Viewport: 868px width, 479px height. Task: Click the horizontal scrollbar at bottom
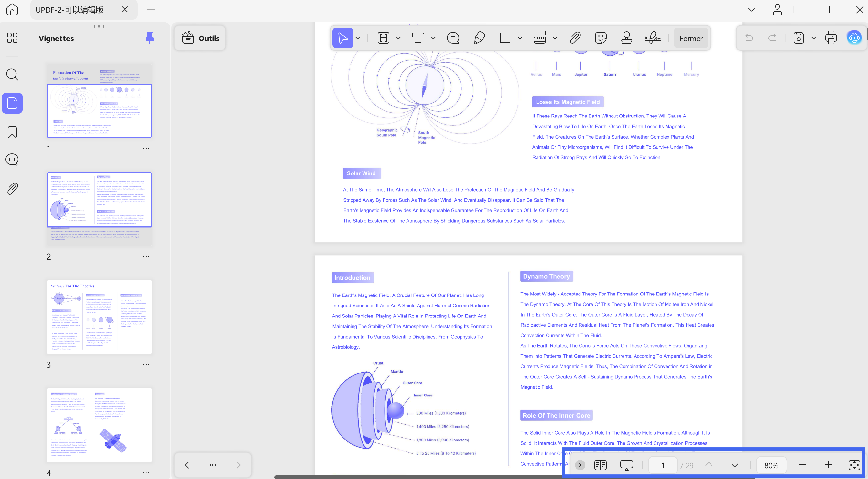514,477
